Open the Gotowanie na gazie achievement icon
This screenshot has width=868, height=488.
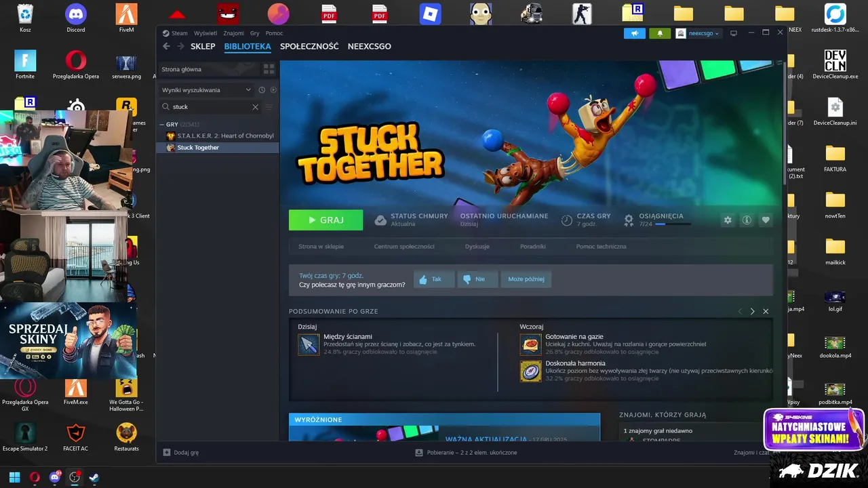tap(531, 344)
